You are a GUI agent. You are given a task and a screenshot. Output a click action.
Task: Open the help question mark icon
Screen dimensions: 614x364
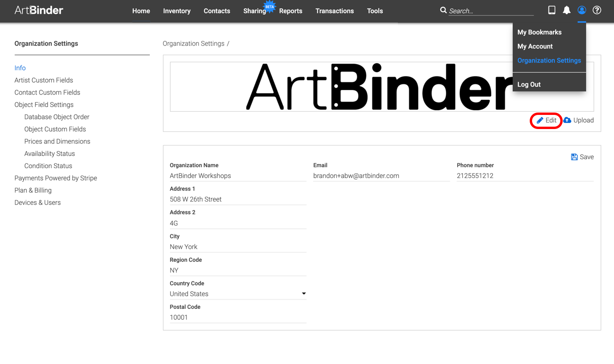597,10
